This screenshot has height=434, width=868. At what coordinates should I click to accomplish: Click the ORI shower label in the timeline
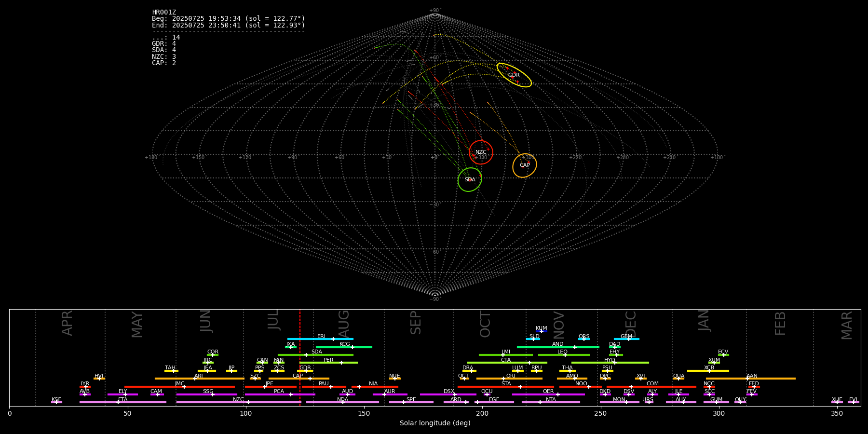click(x=511, y=376)
